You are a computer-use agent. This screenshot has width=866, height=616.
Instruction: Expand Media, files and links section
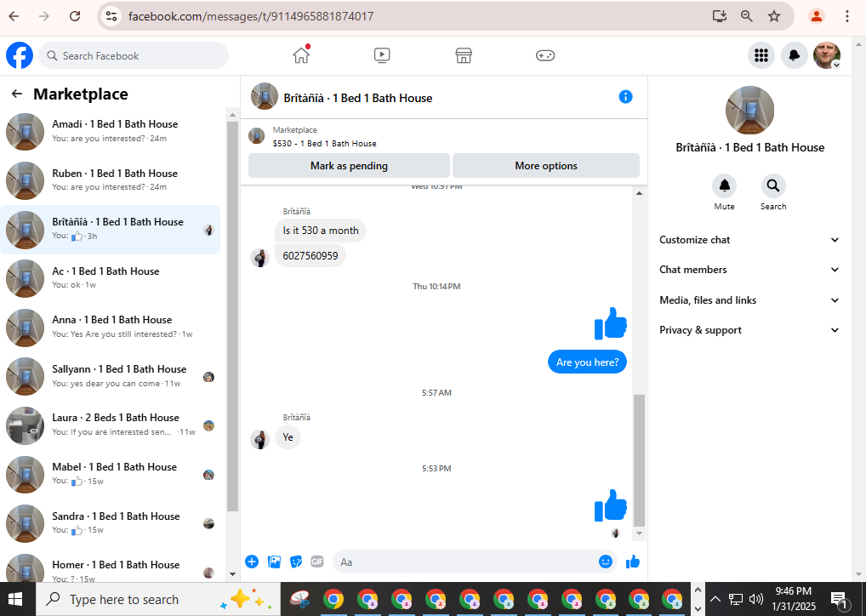pyautogui.click(x=749, y=300)
